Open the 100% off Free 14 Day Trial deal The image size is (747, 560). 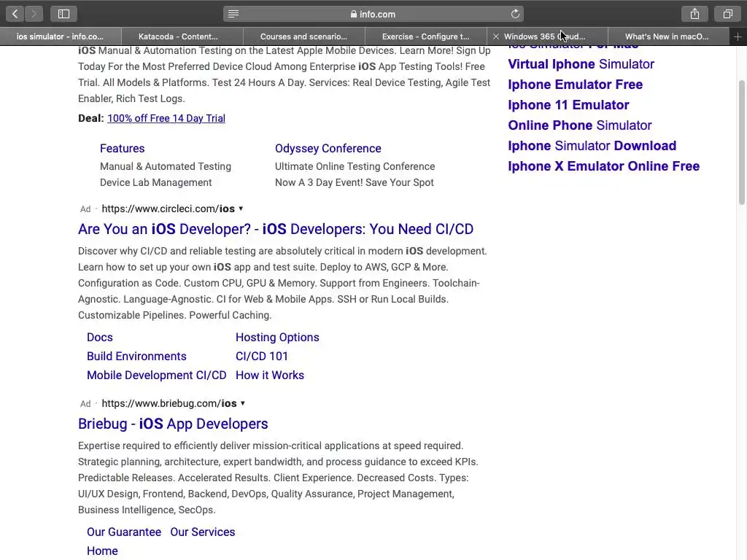tap(166, 118)
